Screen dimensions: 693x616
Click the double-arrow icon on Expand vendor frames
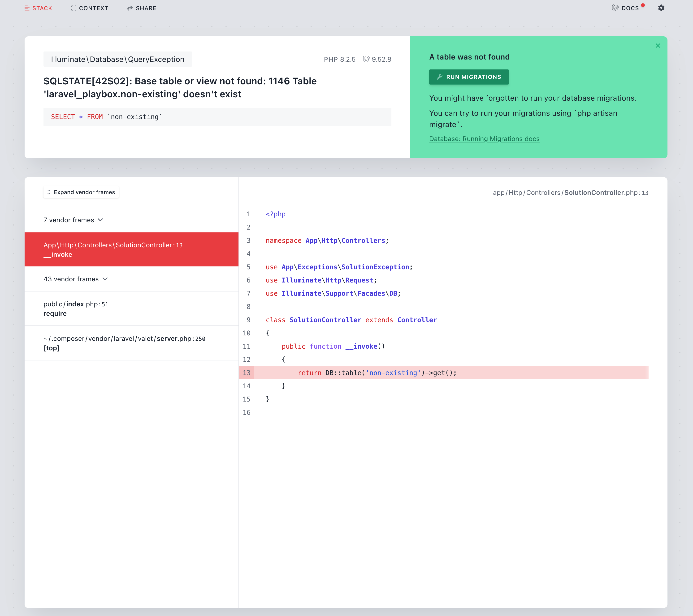point(49,192)
